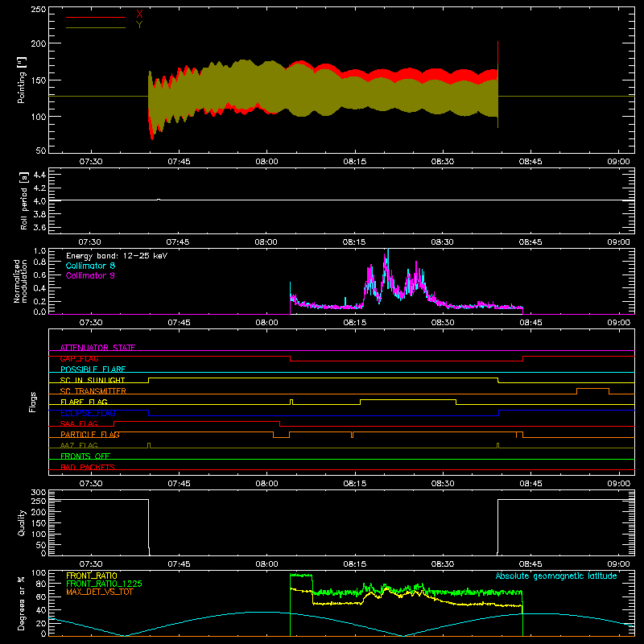Click the PARTICLE_FLAG label
The height and width of the screenshot is (644, 644).
(x=90, y=435)
